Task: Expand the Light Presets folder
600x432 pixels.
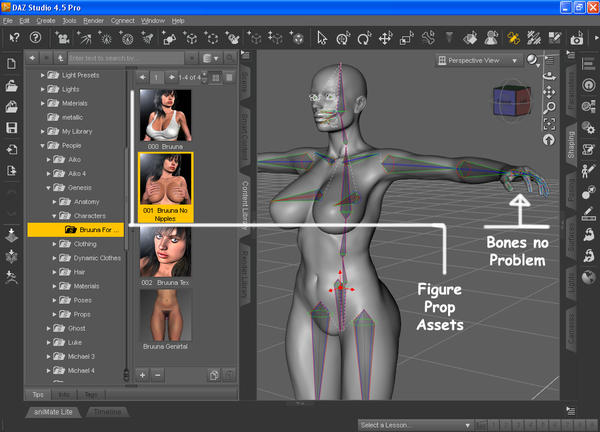Action: click(42, 75)
